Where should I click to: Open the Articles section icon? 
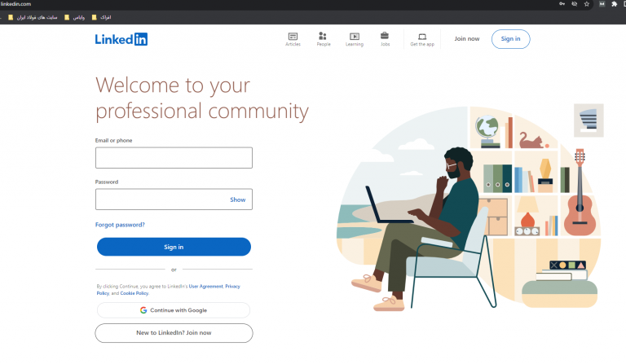tap(293, 37)
